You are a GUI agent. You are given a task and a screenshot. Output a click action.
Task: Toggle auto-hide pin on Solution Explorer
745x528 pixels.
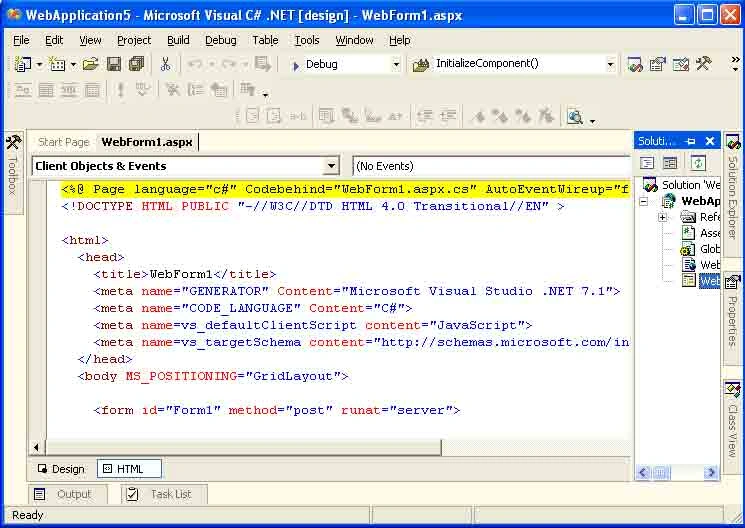[690, 141]
